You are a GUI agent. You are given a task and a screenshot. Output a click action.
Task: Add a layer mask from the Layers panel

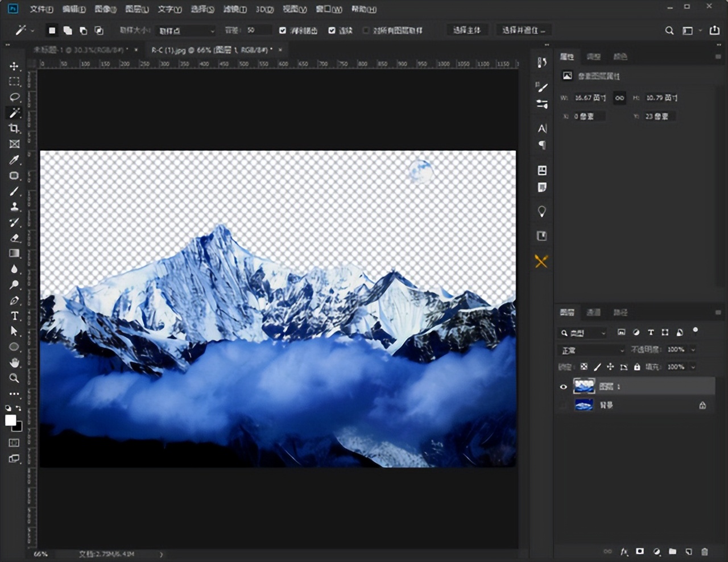click(x=640, y=551)
